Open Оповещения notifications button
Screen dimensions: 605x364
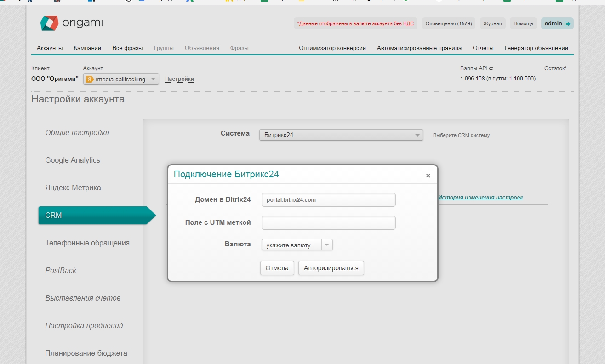(x=448, y=23)
